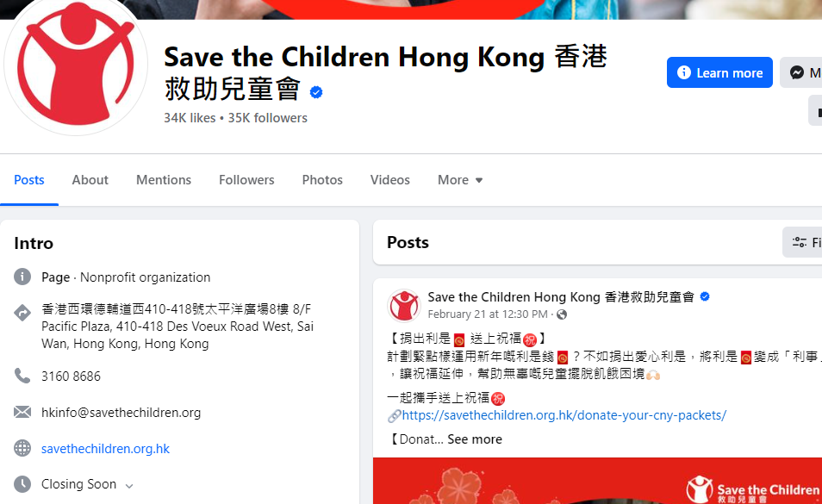The width and height of the screenshot is (822, 504).
Task: Click the Page info icon in Intro
Action: point(22,277)
